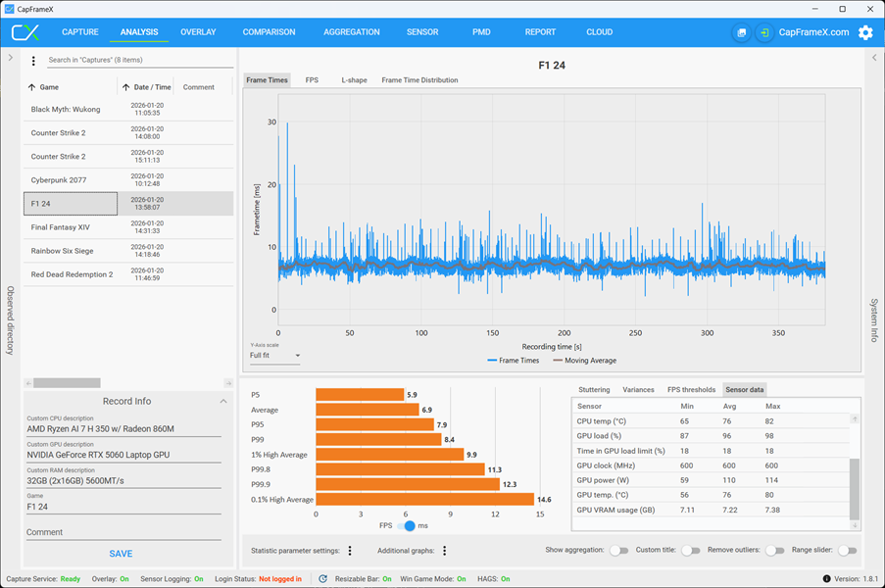Click the refresh icon near Resizable Bar
Screen dimensions: 885x588
(x=322, y=578)
